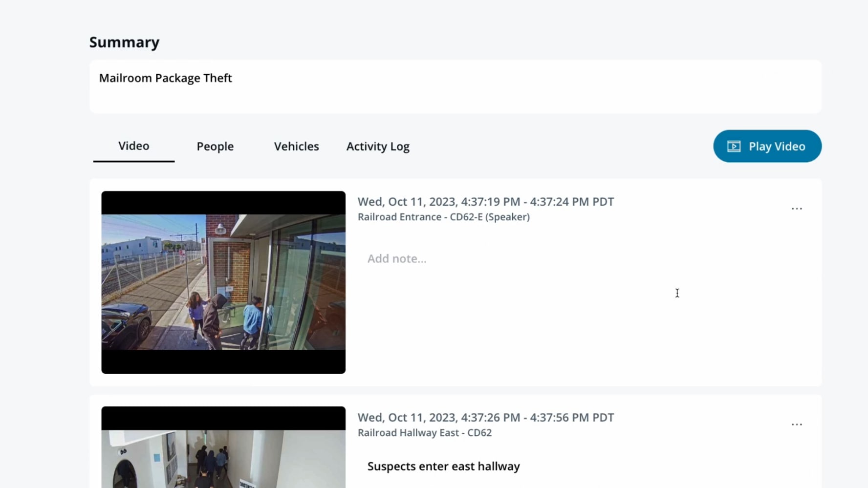Go to the Activity Log tab
Image resolution: width=868 pixels, height=488 pixels.
point(378,147)
